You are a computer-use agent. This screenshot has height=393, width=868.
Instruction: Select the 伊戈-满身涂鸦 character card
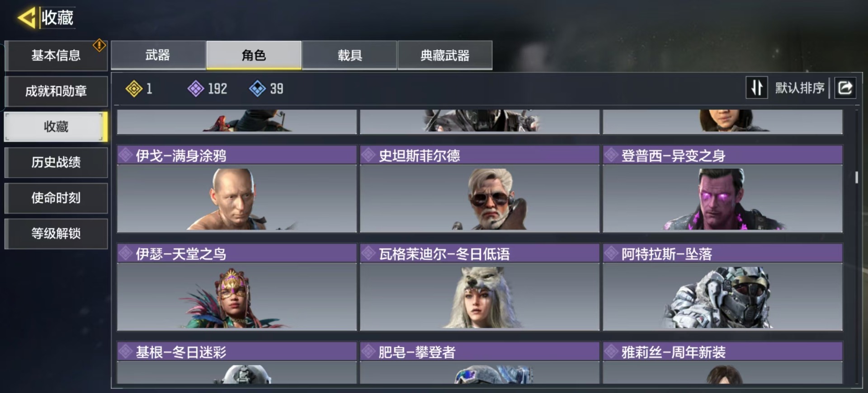pos(237,189)
